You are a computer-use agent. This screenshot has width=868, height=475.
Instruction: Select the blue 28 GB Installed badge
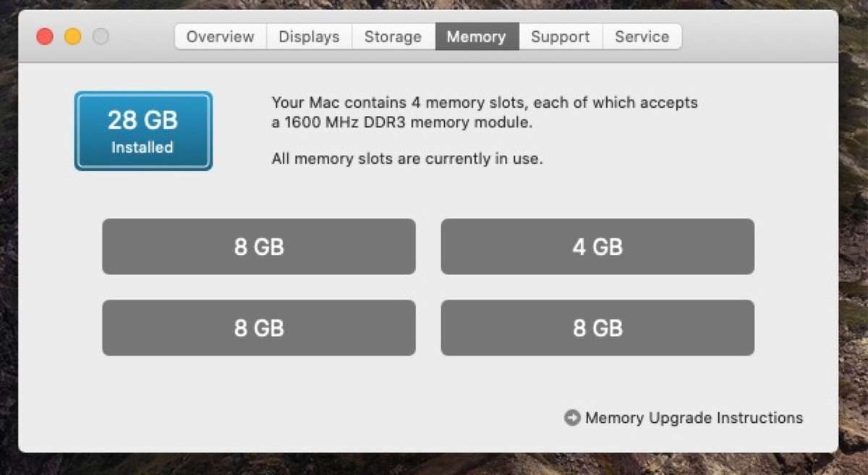point(142,130)
